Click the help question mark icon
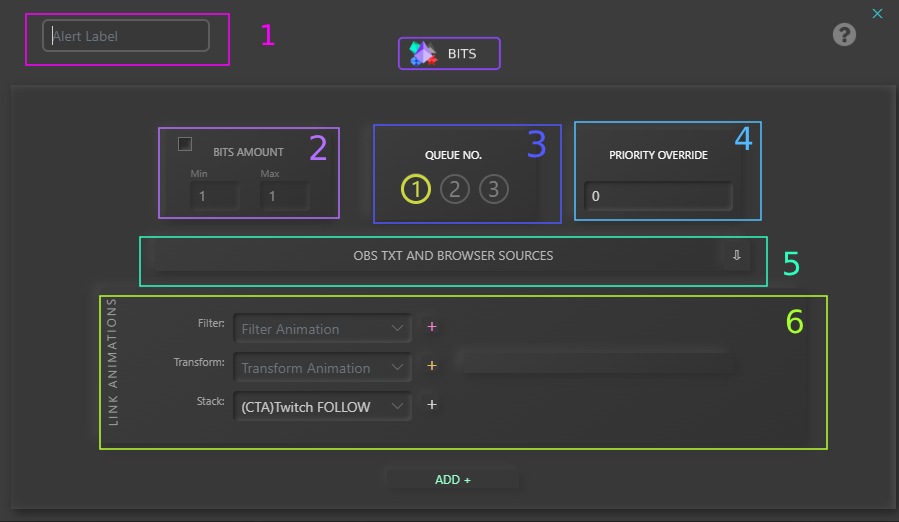Viewport: 899px width, 522px height. (844, 35)
